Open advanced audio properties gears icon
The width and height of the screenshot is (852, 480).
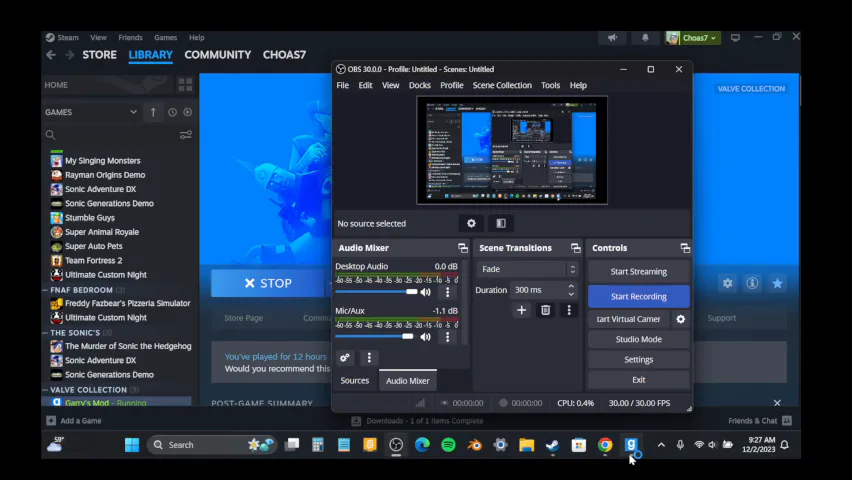[x=345, y=358]
